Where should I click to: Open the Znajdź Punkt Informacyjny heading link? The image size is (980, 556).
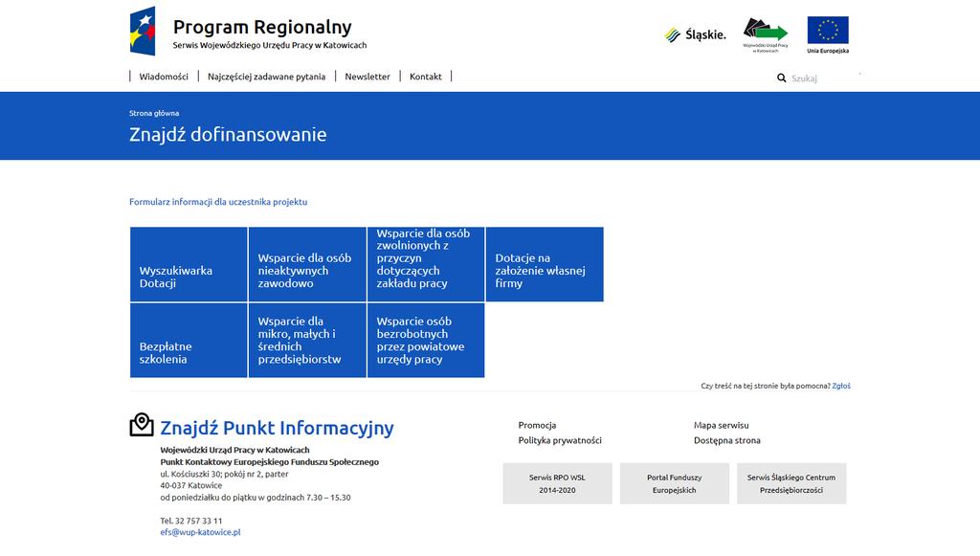coord(277,428)
